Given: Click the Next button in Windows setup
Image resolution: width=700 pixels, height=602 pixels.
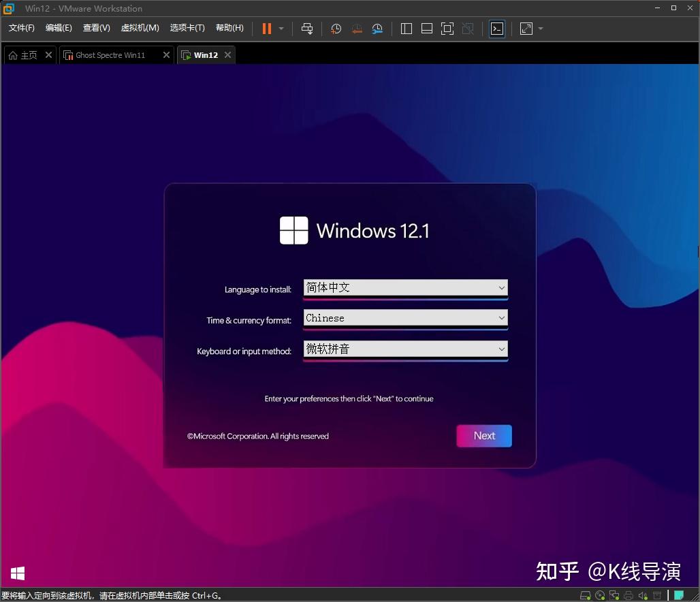Looking at the screenshot, I should [x=483, y=436].
